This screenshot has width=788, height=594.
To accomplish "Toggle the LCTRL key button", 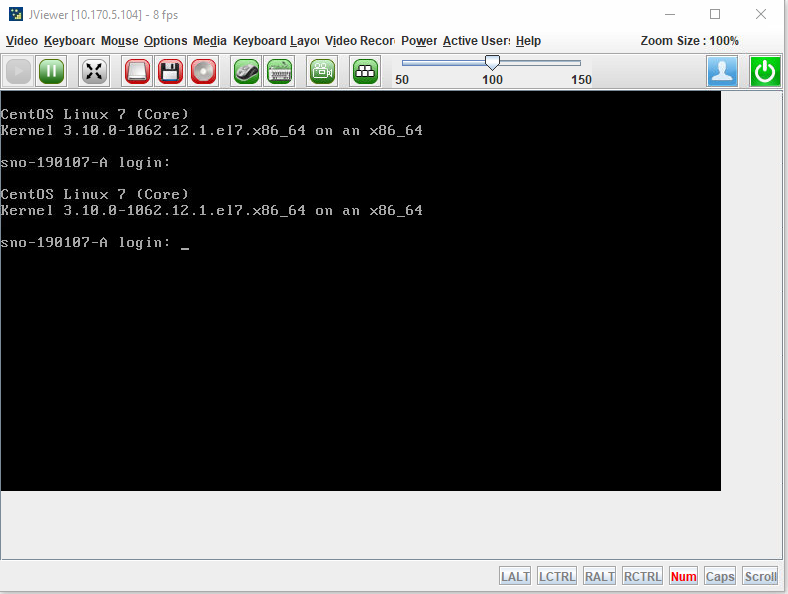I will pyautogui.click(x=557, y=576).
